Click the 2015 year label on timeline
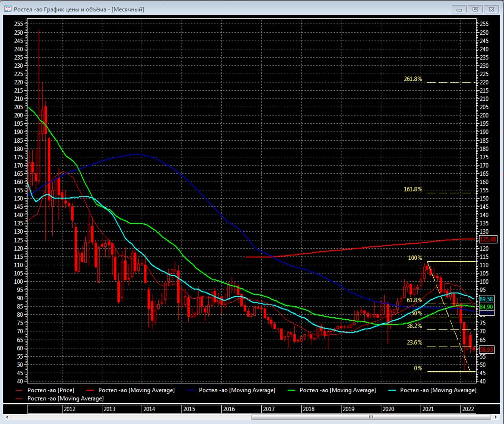This screenshot has width=504, height=424. 189,409
